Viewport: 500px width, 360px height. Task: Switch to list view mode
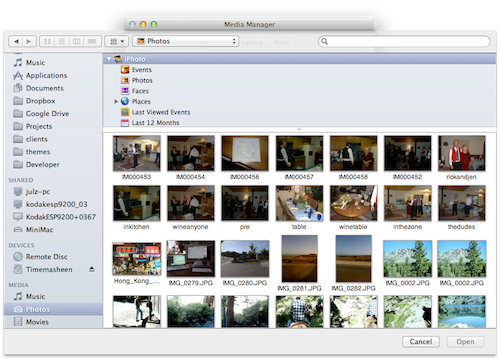pos(62,41)
